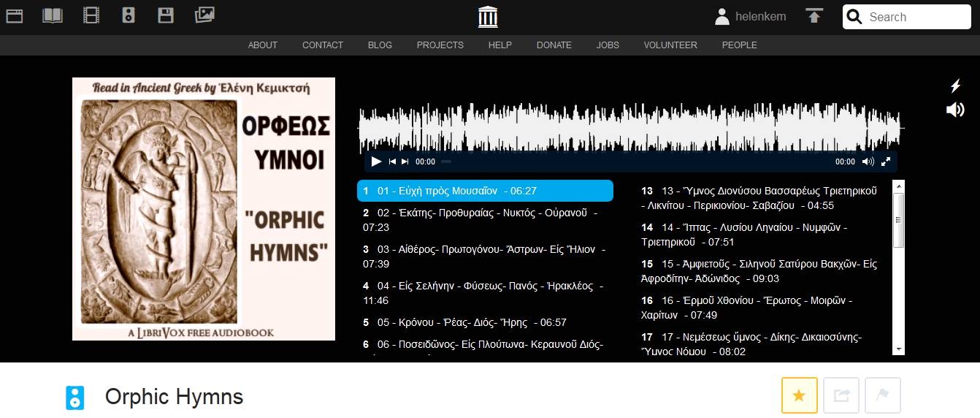
Task: Favorite this item with star button
Action: tap(799, 395)
